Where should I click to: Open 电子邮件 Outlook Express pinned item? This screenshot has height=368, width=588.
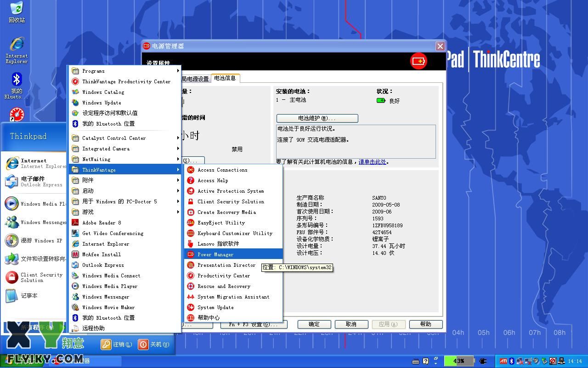point(35,182)
